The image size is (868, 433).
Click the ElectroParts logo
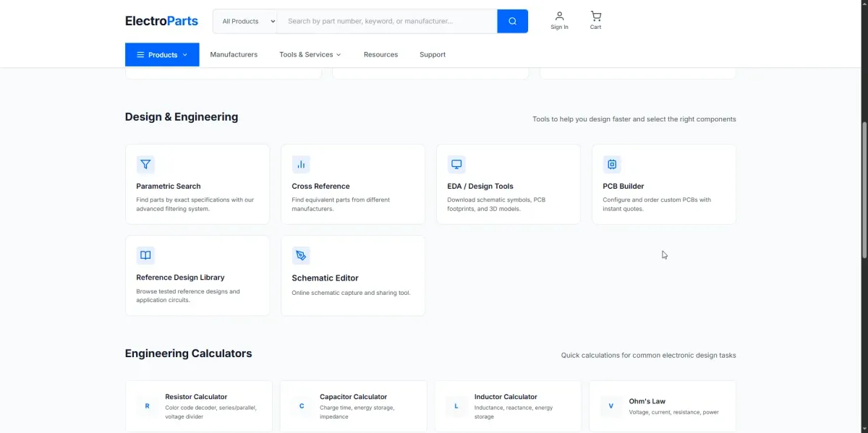(x=161, y=21)
